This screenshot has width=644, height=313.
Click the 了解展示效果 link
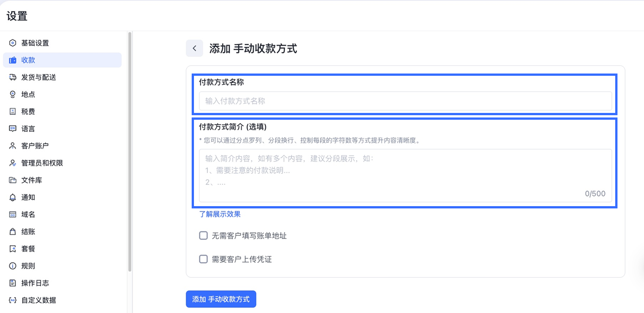coord(220,214)
